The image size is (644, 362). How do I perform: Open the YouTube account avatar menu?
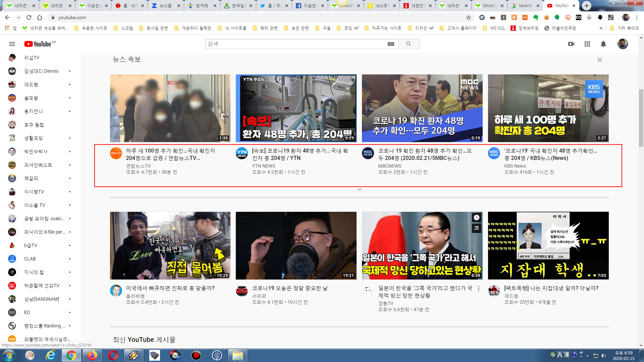(x=623, y=44)
